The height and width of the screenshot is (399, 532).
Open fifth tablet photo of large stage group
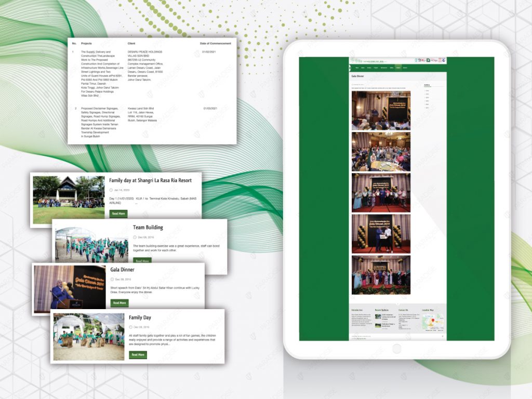pos(381,275)
